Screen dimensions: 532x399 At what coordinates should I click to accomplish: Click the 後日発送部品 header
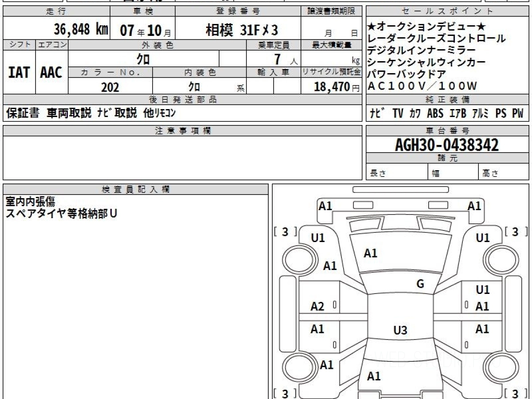click(x=182, y=99)
